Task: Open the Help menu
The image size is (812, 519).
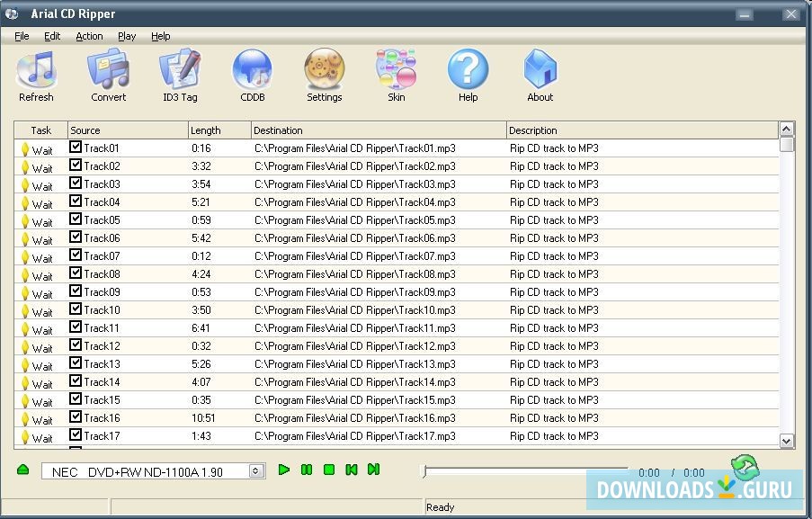Action: point(161,36)
